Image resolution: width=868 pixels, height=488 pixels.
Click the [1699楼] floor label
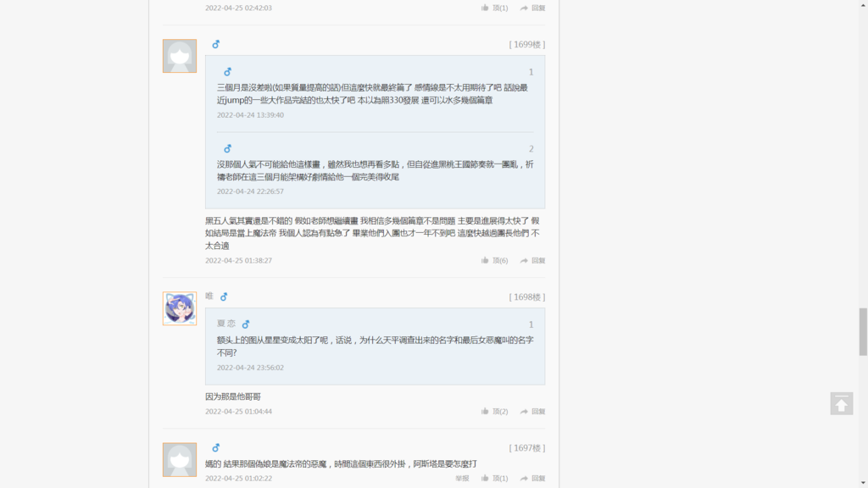[x=527, y=45]
